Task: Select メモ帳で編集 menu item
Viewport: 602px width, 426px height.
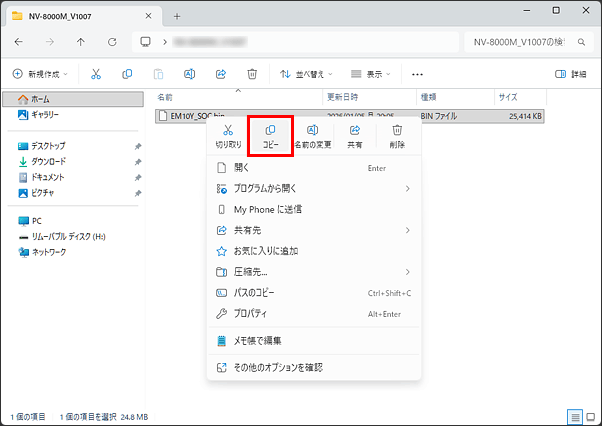Action: click(x=314, y=341)
